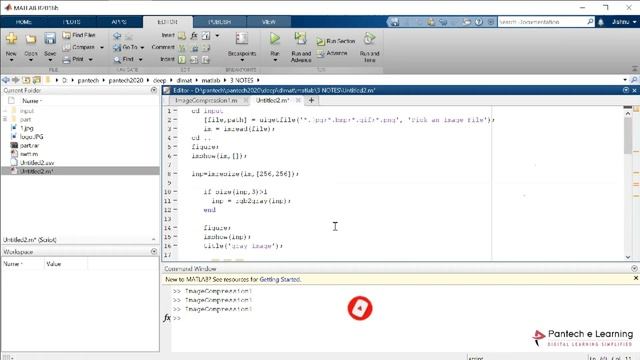Screen dimensions: 640x360
Task: Click the address bar forward arrow
Action: [x=16, y=80]
